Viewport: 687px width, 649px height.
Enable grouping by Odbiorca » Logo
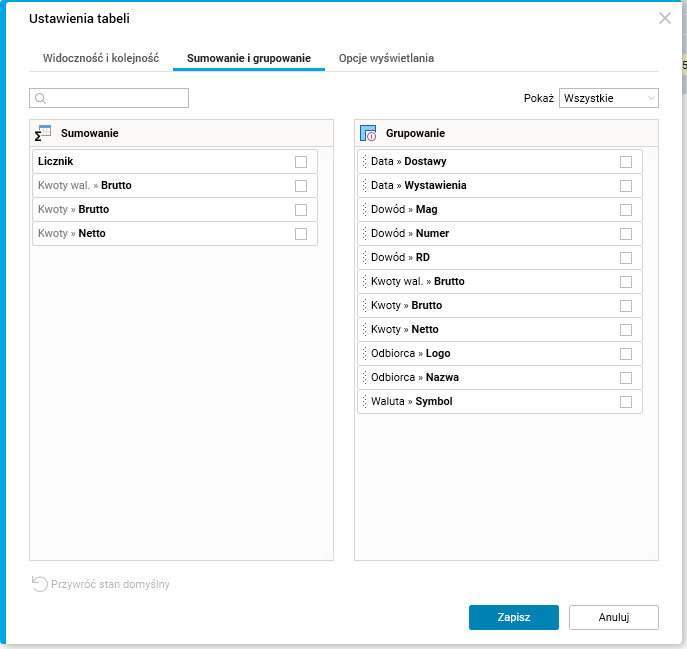click(x=626, y=354)
